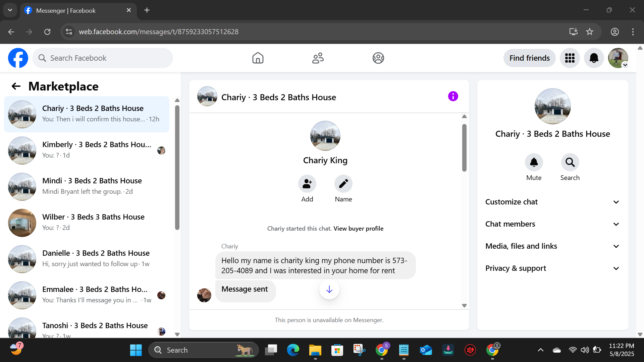Viewport: 644px width, 362px height.
Task: Open the View buyer profile link
Action: pos(358,229)
